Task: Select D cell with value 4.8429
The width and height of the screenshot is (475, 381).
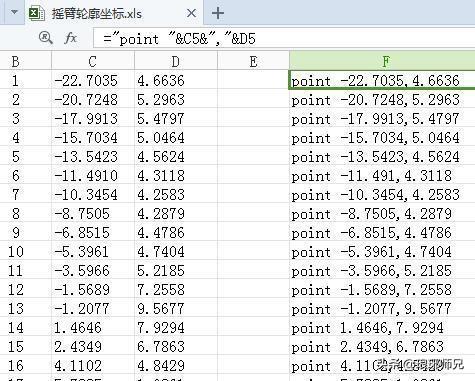Action: pos(176,365)
